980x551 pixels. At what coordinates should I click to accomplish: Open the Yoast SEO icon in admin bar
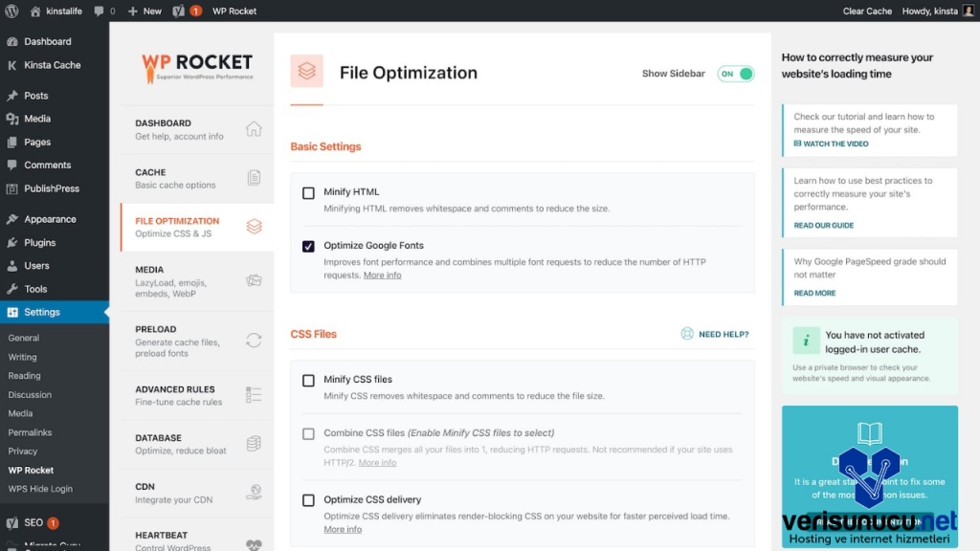[x=179, y=11]
